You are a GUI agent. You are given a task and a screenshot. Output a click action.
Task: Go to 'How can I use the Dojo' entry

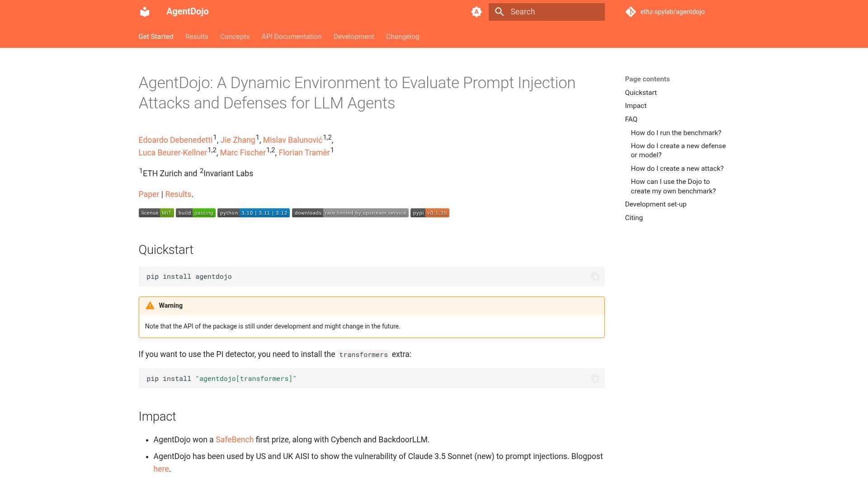coord(673,186)
